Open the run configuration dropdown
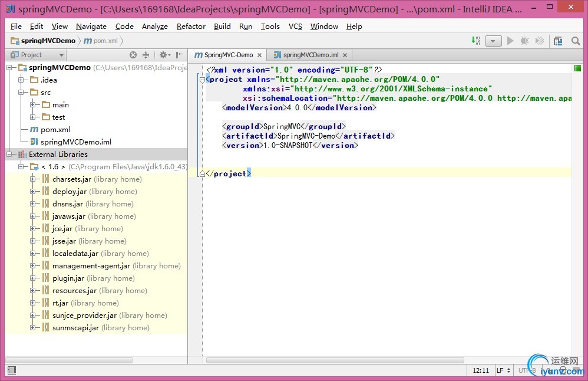 [494, 41]
